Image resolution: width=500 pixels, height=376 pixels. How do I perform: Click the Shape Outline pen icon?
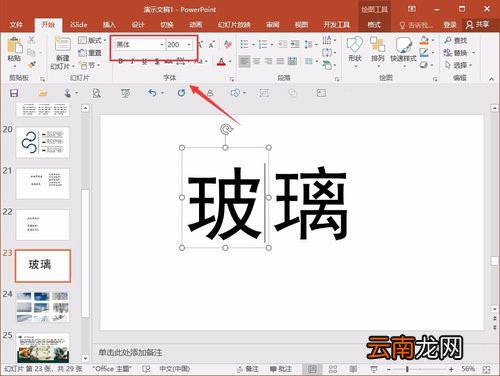(424, 53)
